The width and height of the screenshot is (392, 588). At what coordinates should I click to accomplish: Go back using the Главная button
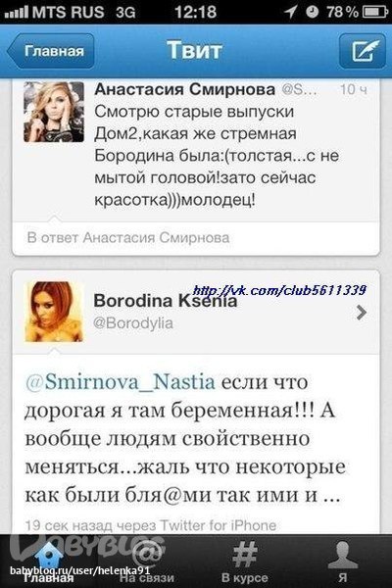click(x=51, y=51)
